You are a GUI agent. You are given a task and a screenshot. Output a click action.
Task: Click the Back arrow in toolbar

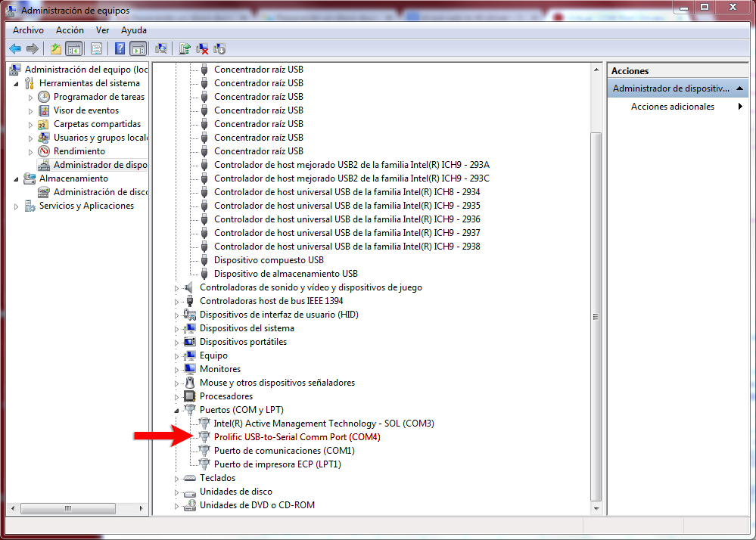[15, 49]
